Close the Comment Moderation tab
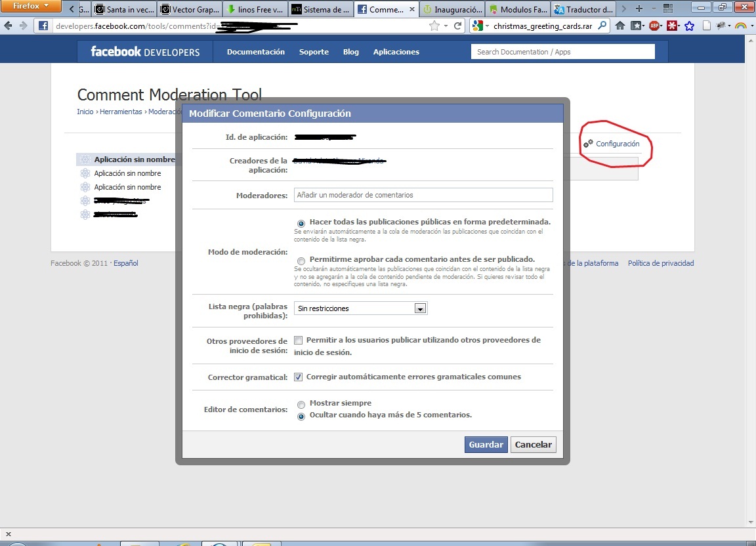The width and height of the screenshot is (756, 546). pyautogui.click(x=411, y=9)
